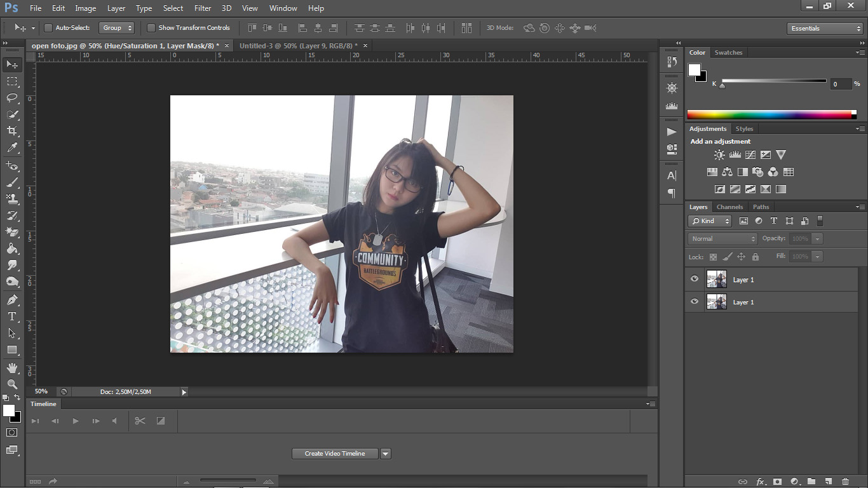The width and height of the screenshot is (868, 488).
Task: Click the color spectrum ramp
Action: (769, 115)
